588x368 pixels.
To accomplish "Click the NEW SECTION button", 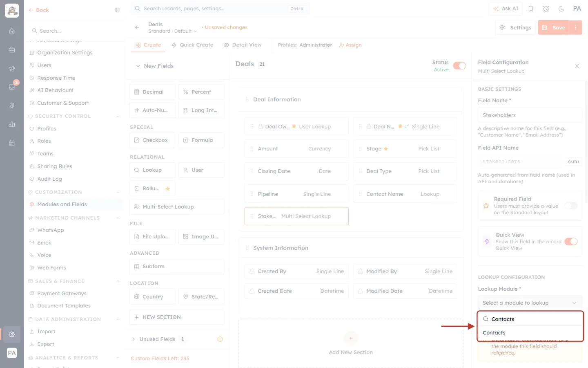I will (x=177, y=317).
